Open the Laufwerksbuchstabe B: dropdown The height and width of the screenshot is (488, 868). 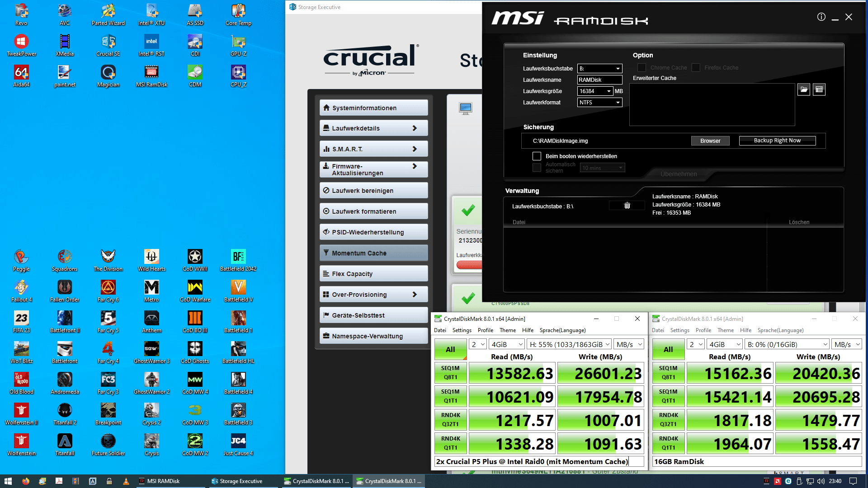coord(600,69)
